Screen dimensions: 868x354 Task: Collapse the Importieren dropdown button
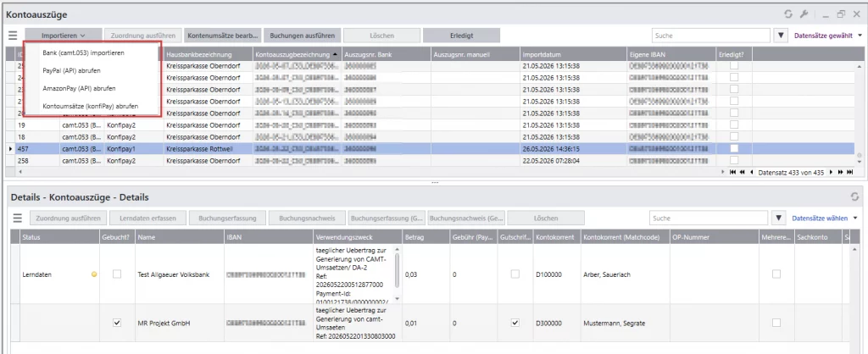tap(63, 36)
